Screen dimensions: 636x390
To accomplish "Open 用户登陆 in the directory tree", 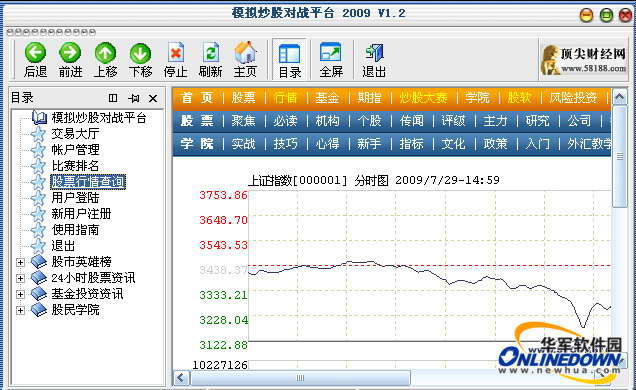I will (75, 198).
